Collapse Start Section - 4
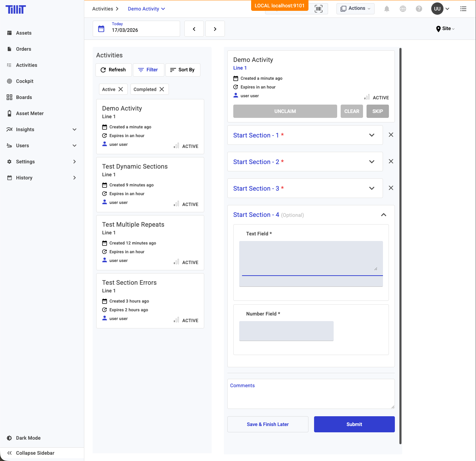 tap(383, 215)
